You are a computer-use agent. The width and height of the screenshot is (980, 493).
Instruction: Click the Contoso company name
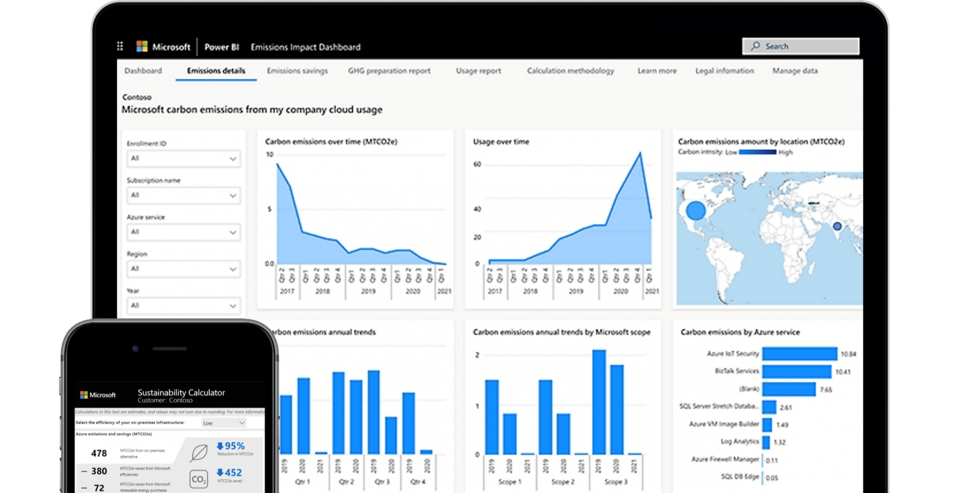click(137, 97)
